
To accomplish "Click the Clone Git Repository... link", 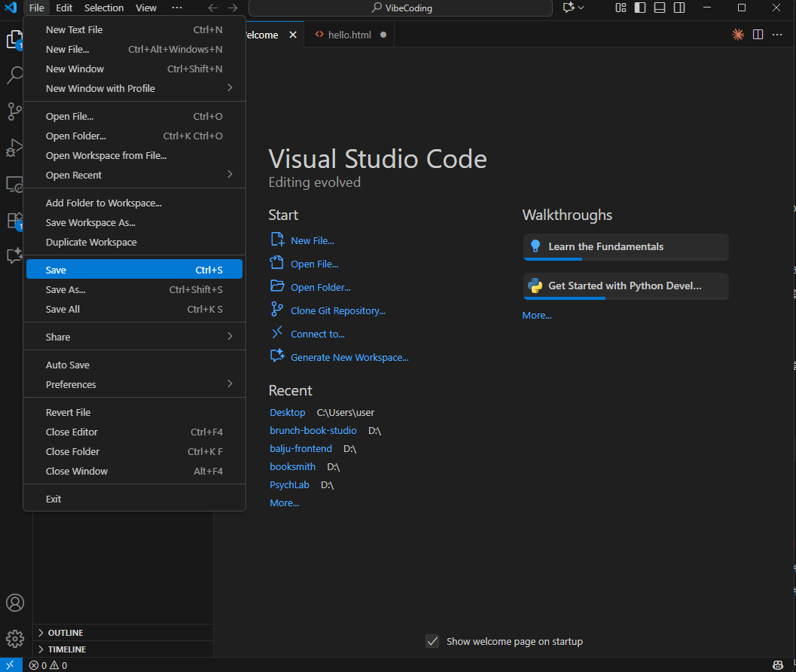I will click(x=338, y=310).
